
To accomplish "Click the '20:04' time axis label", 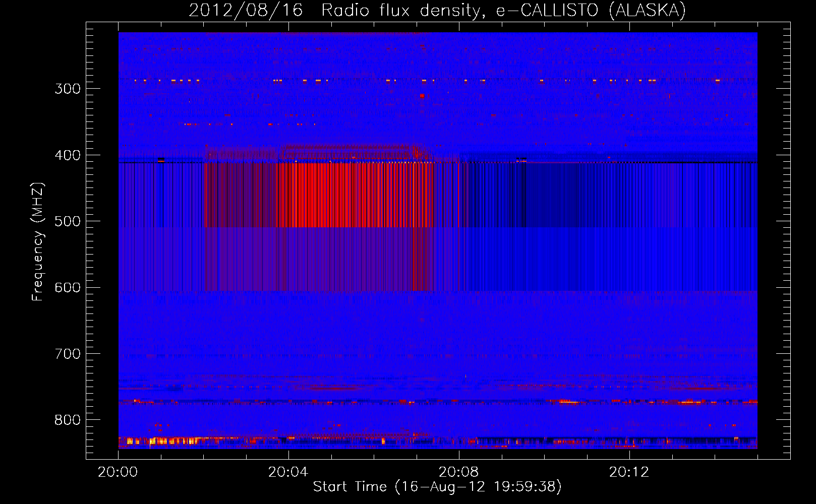I will click(x=288, y=472).
